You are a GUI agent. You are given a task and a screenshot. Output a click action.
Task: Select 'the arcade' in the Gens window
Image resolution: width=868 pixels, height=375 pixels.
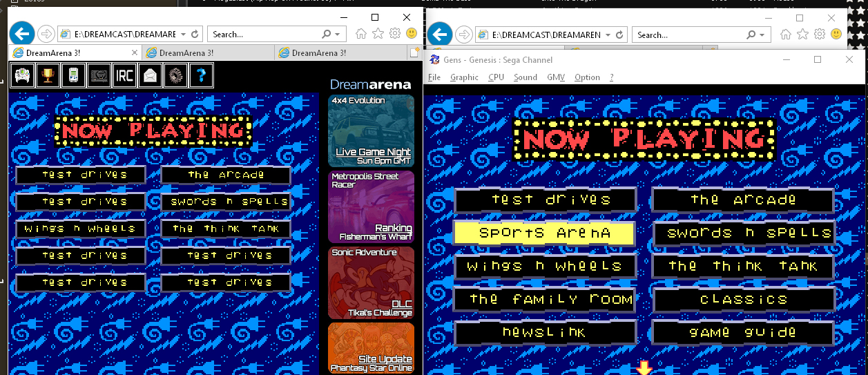744,200
